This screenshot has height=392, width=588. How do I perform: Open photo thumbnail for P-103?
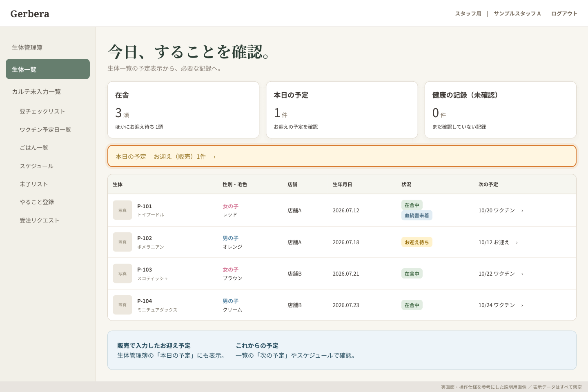click(x=122, y=274)
